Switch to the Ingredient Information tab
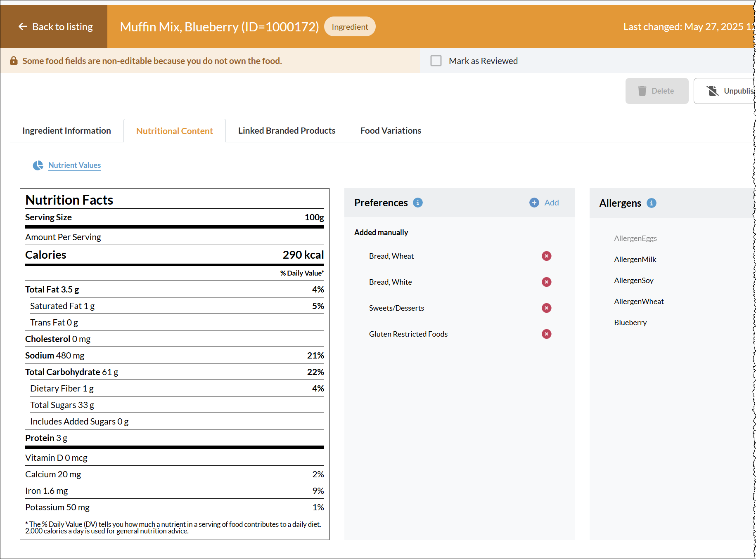Image resolution: width=756 pixels, height=559 pixels. [66, 130]
